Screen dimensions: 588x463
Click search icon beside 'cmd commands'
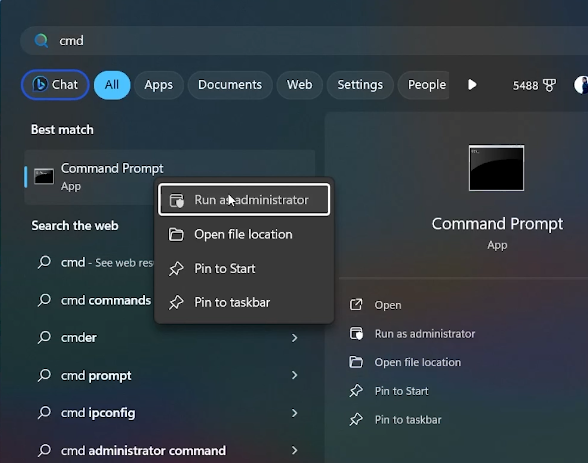44,300
